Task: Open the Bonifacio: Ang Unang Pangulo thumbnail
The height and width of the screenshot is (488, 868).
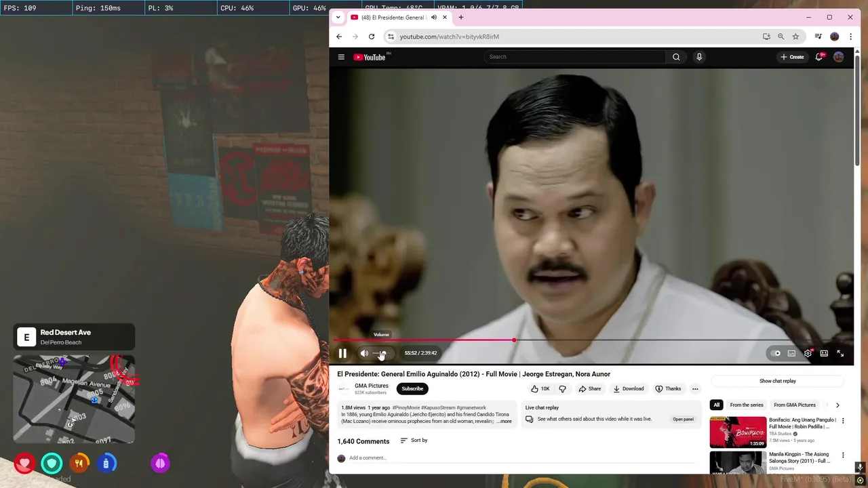Action: [738, 432]
